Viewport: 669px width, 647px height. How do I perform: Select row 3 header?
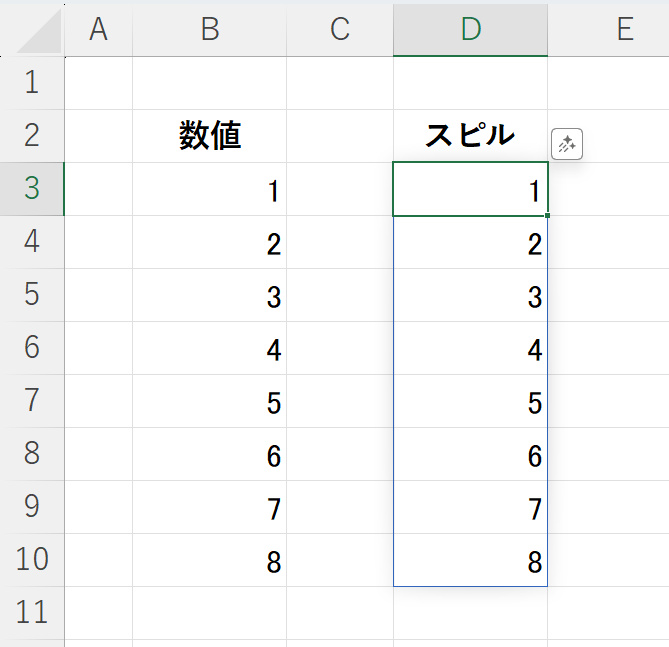(x=32, y=189)
